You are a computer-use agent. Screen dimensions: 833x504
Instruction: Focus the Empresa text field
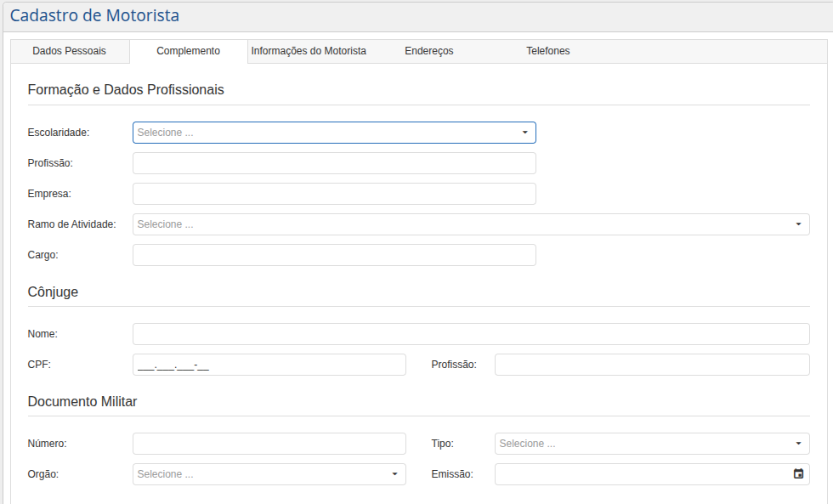tap(334, 194)
